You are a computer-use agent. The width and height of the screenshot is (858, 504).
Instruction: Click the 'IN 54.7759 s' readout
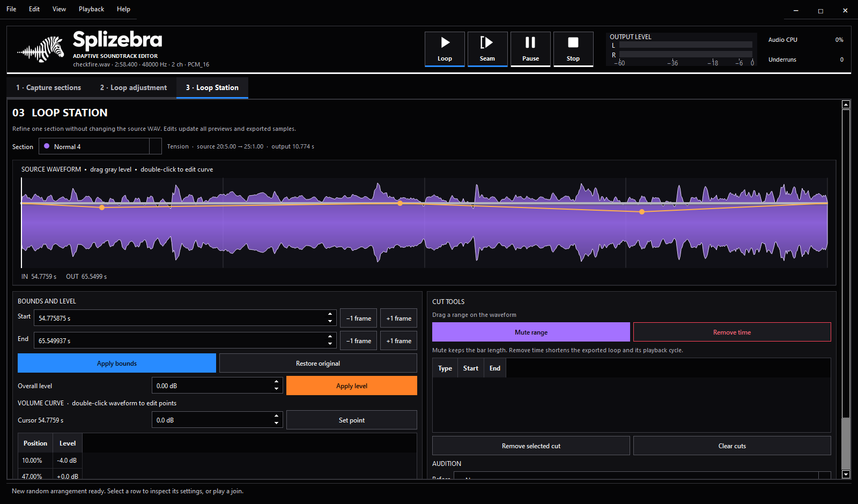point(39,276)
